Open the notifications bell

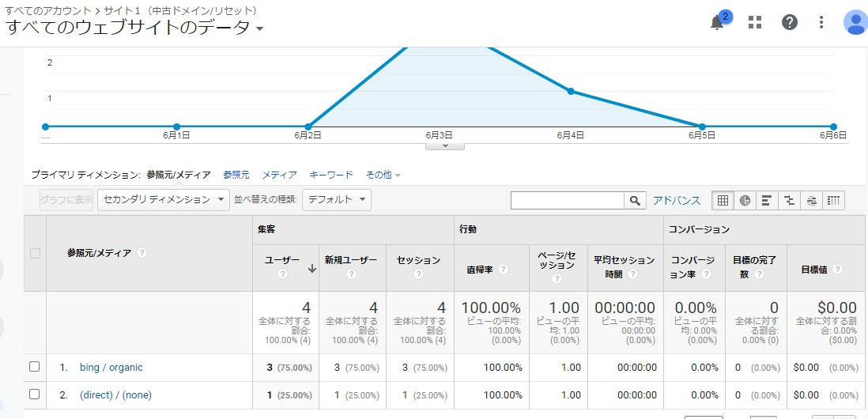point(718,22)
